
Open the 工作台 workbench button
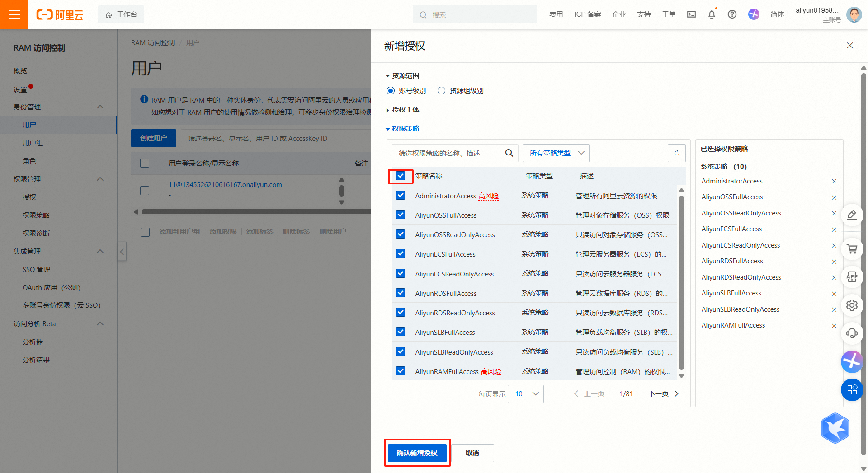click(121, 14)
